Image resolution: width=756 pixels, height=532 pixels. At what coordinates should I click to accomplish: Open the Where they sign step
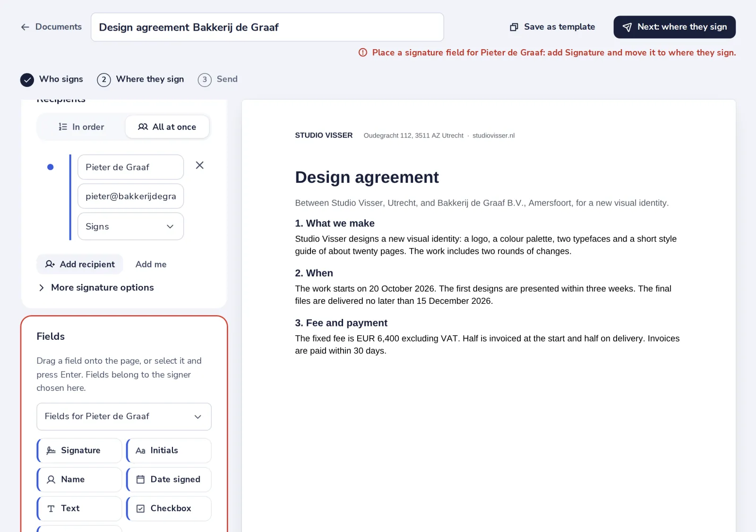pyautogui.click(x=141, y=79)
